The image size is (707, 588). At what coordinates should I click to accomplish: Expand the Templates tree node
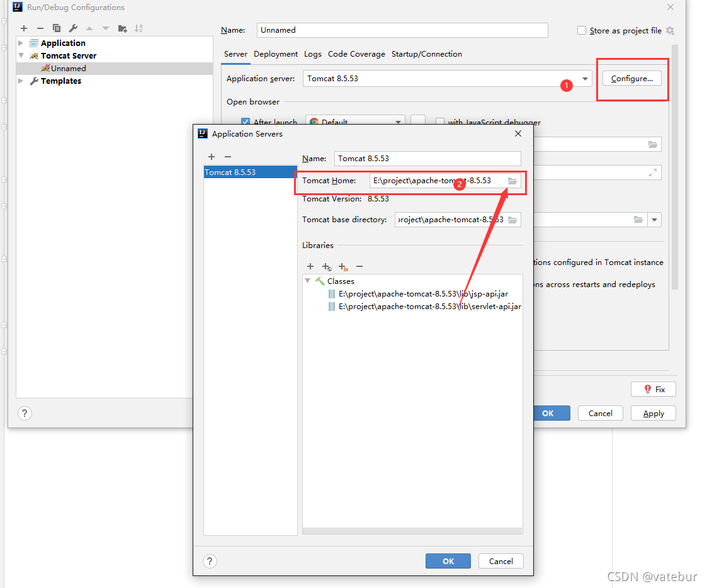[x=21, y=81]
